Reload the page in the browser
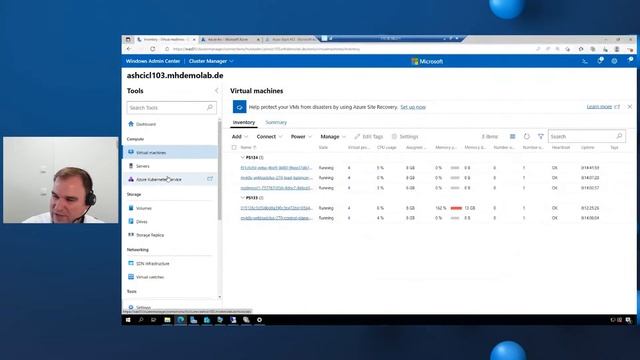The image size is (640, 360). tap(153, 49)
